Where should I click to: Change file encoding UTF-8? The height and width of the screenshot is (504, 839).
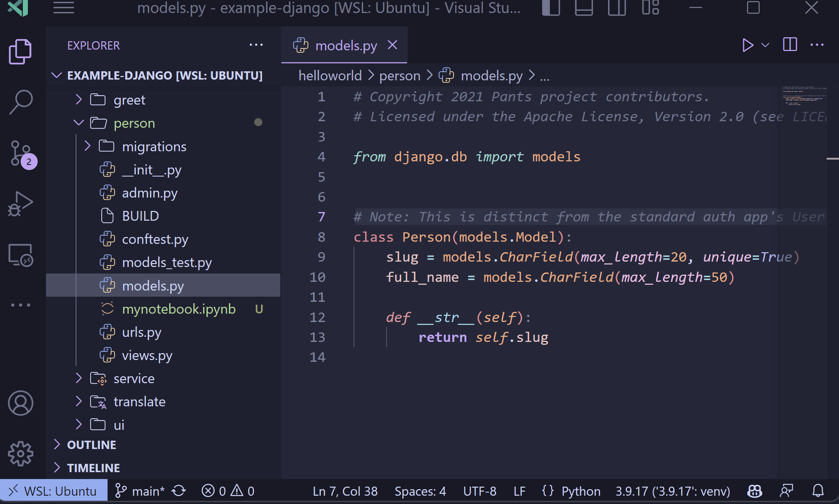pos(480,491)
